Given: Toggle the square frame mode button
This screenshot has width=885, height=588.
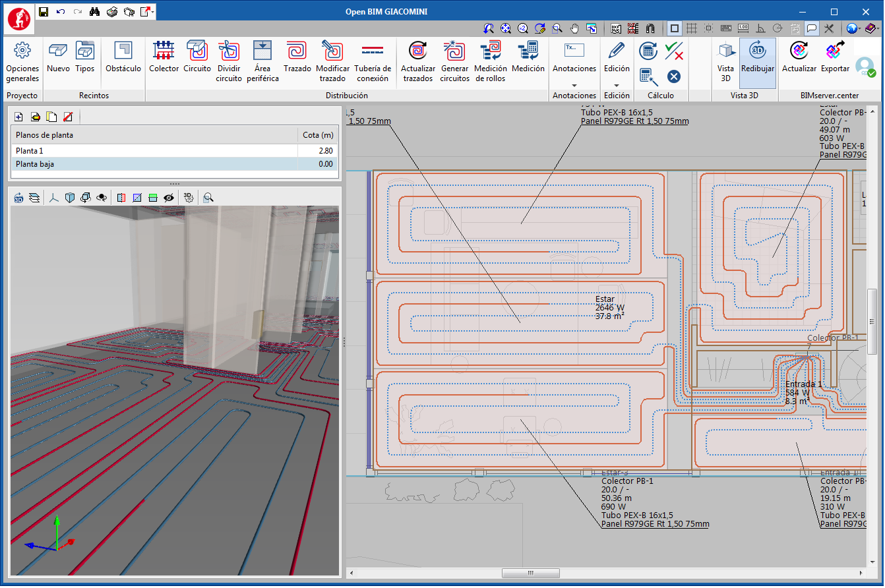Looking at the screenshot, I should pyautogui.click(x=674, y=28).
